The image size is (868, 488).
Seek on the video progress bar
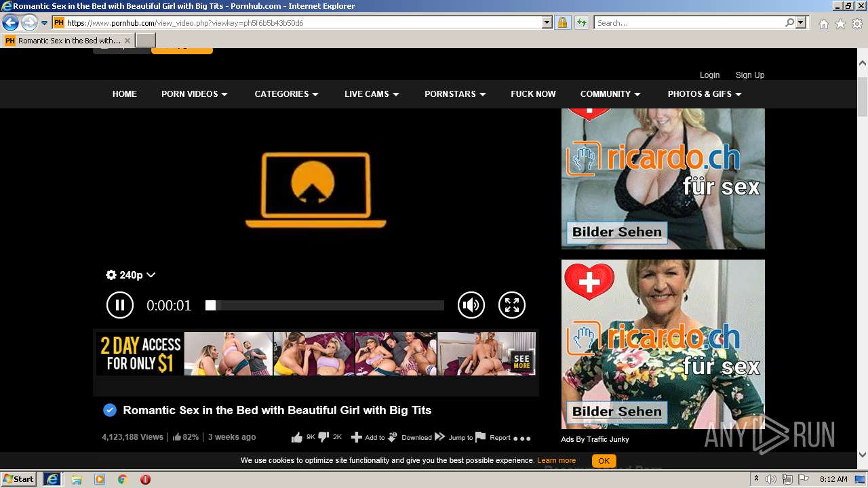pos(325,306)
